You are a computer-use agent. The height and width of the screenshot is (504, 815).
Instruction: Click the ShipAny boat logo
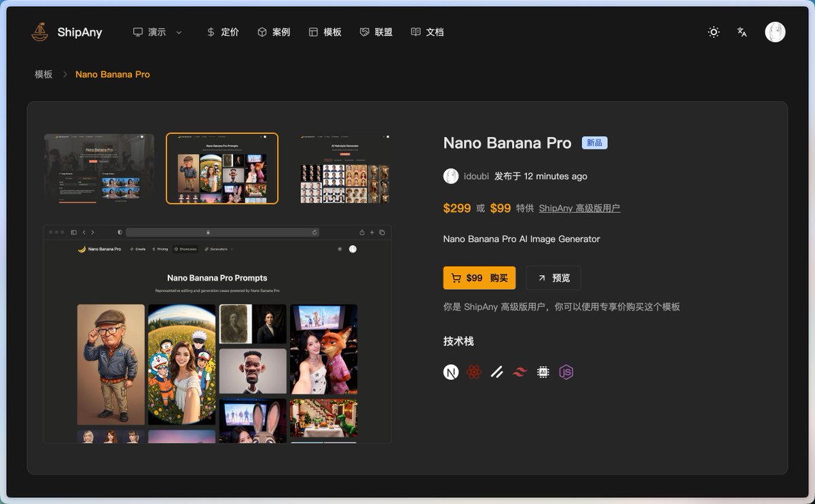39,31
